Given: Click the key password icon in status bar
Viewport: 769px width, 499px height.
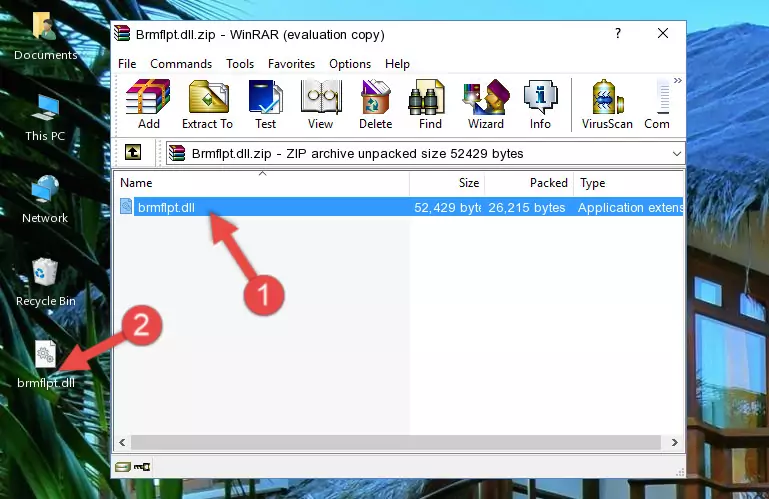Looking at the screenshot, I should point(142,467).
